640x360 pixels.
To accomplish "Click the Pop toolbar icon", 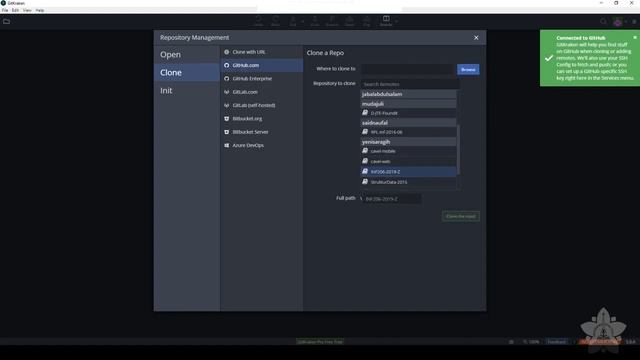I will click(367, 21).
